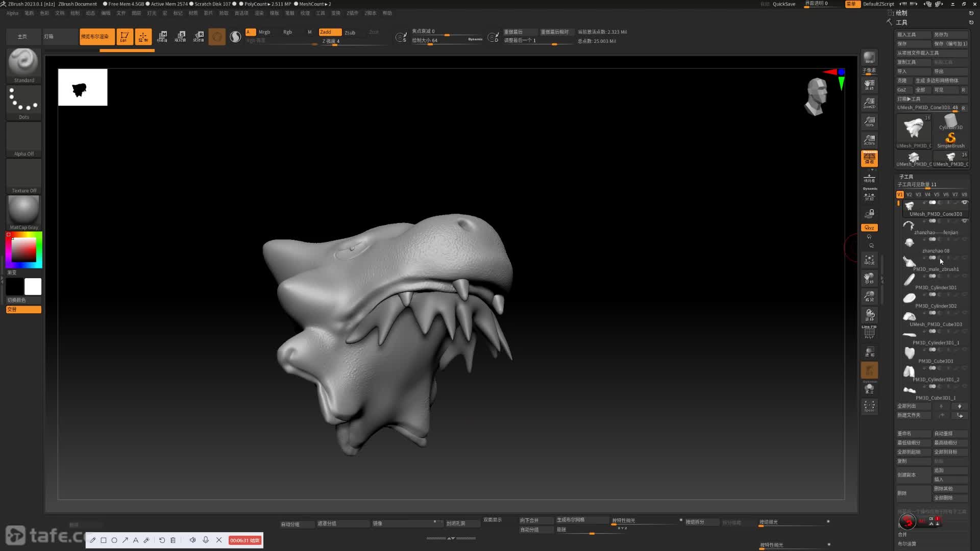Select the Scale gizmo icon
Screen dimensions: 980x551
181,36
